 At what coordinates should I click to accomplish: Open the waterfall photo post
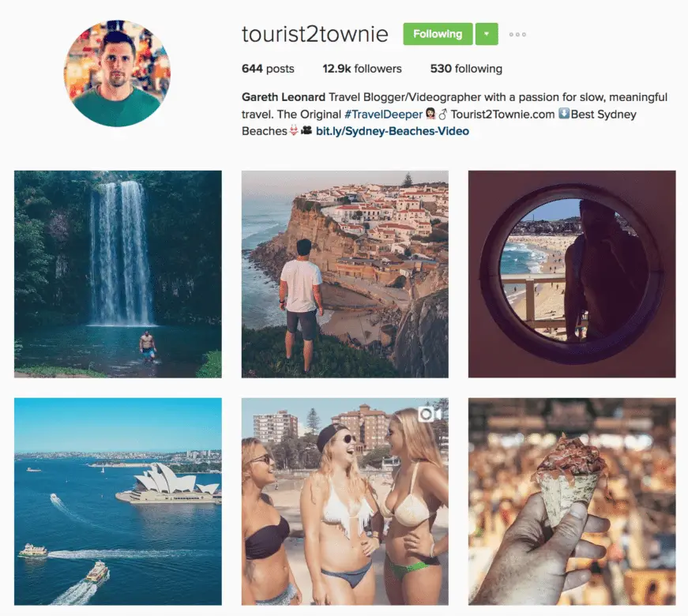(x=118, y=274)
